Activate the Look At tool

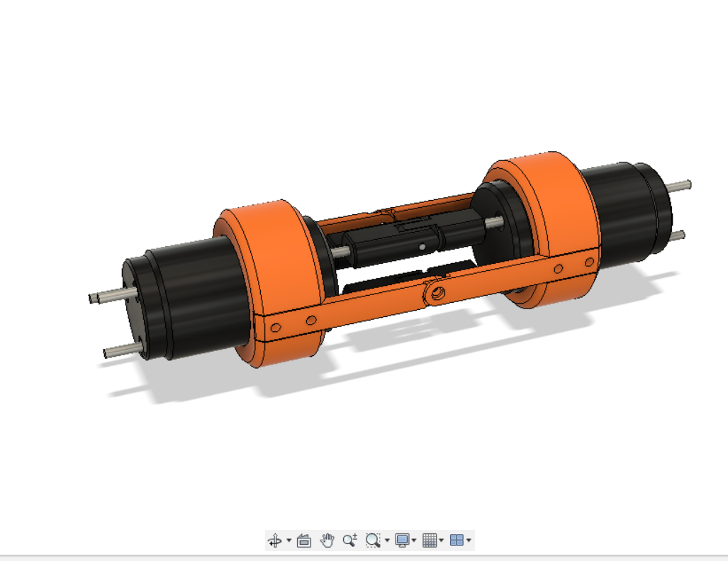[303, 540]
